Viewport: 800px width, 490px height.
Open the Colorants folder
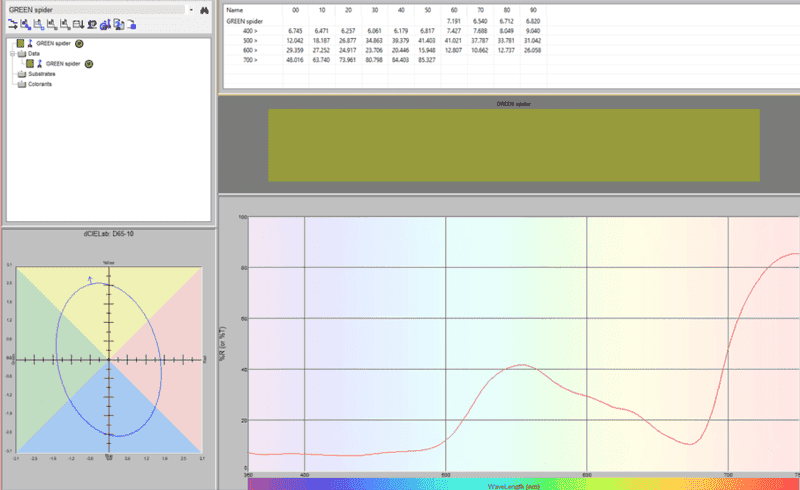(40, 84)
